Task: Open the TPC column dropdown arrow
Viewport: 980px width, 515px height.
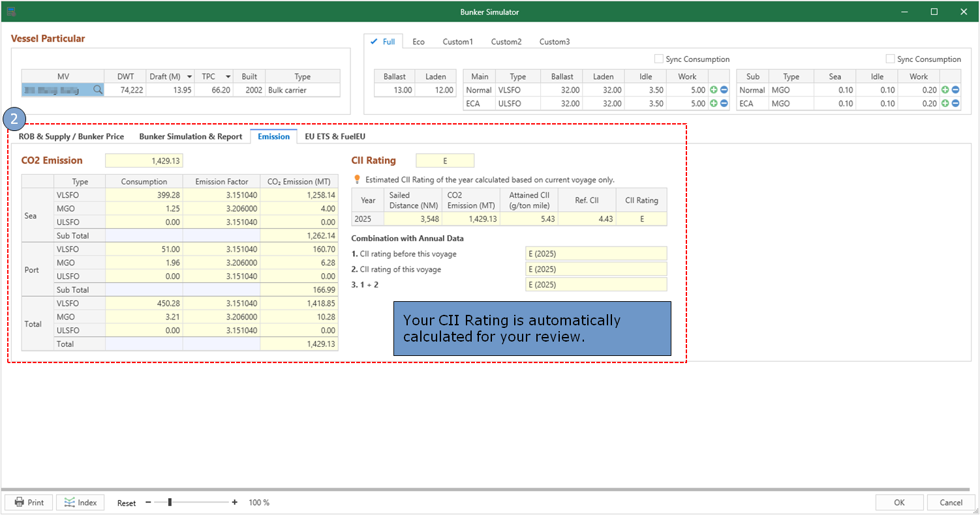Action: pyautogui.click(x=228, y=76)
